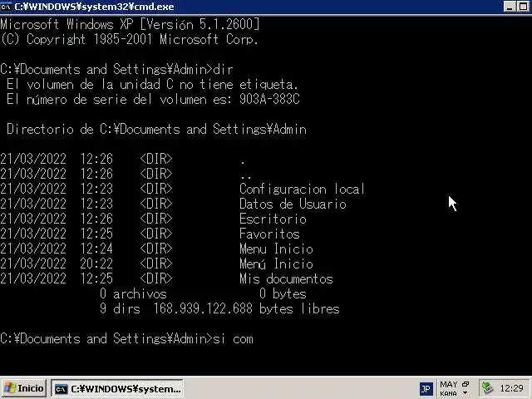532x399 pixels.
Task: Click the 12:24 time value
Action: click(x=96, y=249)
